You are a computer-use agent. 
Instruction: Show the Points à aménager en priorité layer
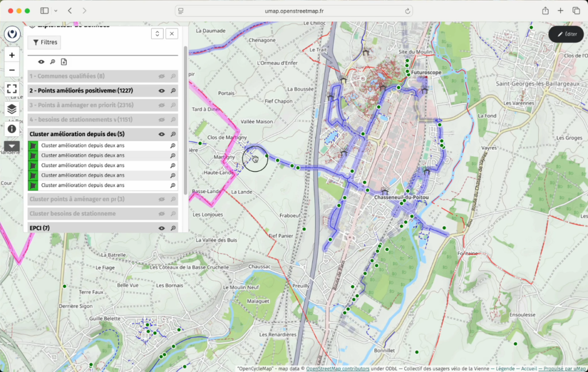click(162, 105)
